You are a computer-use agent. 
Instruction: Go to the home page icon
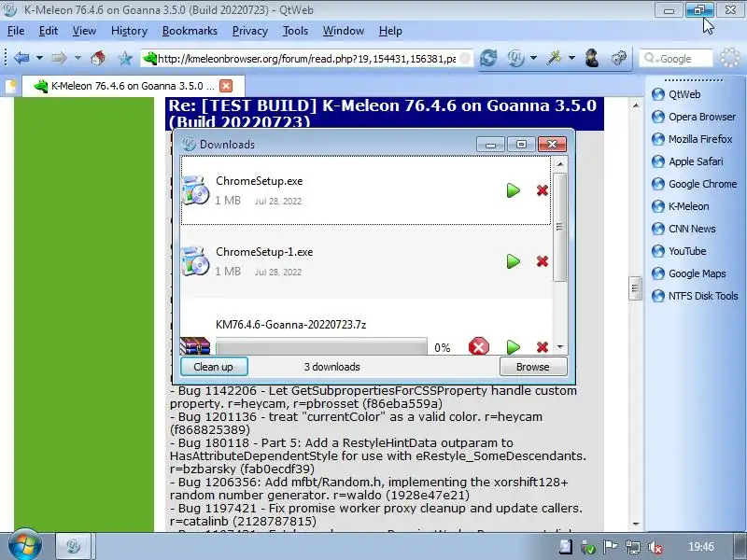(98, 58)
